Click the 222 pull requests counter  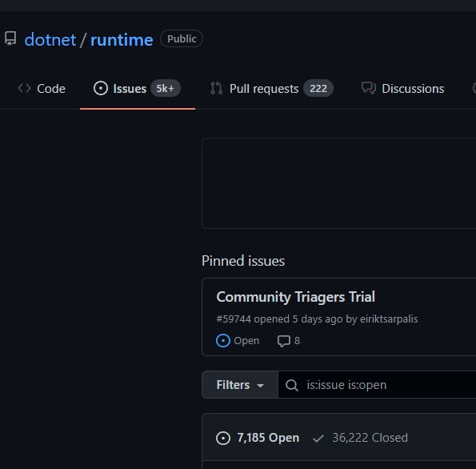point(318,88)
